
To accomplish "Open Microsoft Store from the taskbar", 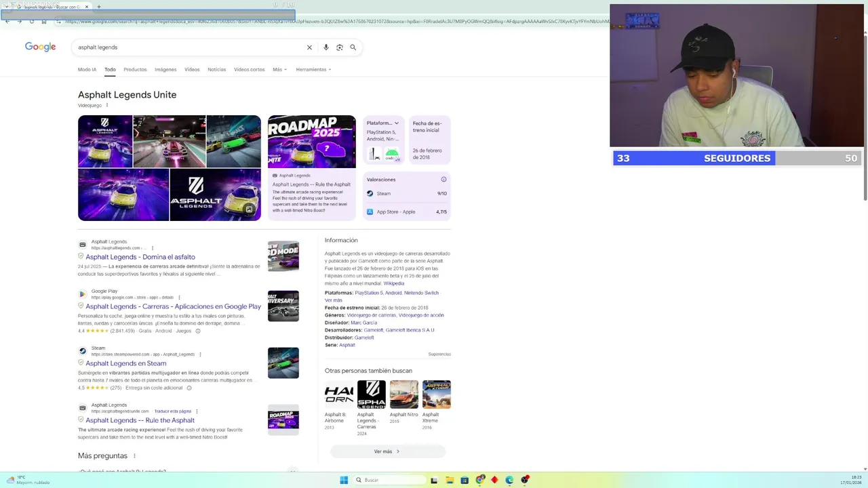I will pos(465,480).
